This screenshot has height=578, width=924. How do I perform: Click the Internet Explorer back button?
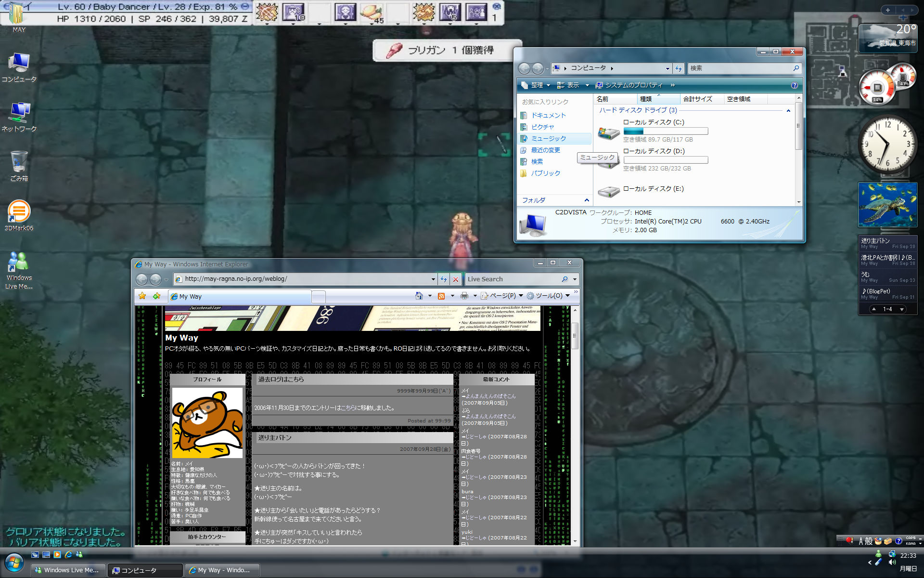(x=141, y=279)
